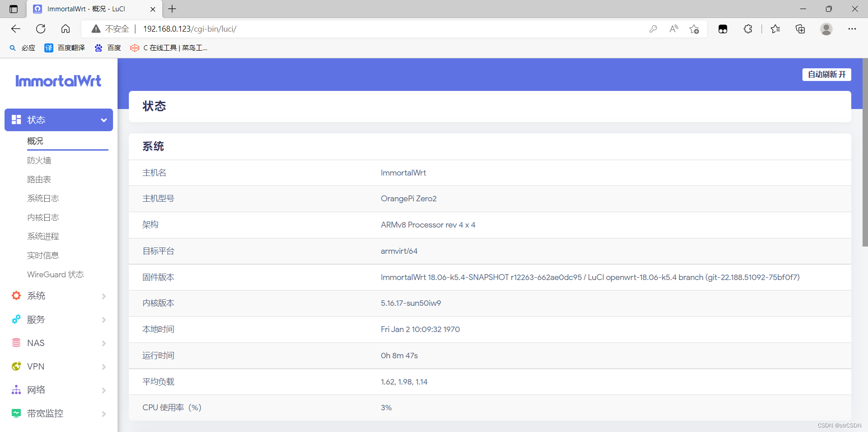This screenshot has width=868, height=432.
Task: Collapse the 状态 menu chevron
Action: [104, 120]
